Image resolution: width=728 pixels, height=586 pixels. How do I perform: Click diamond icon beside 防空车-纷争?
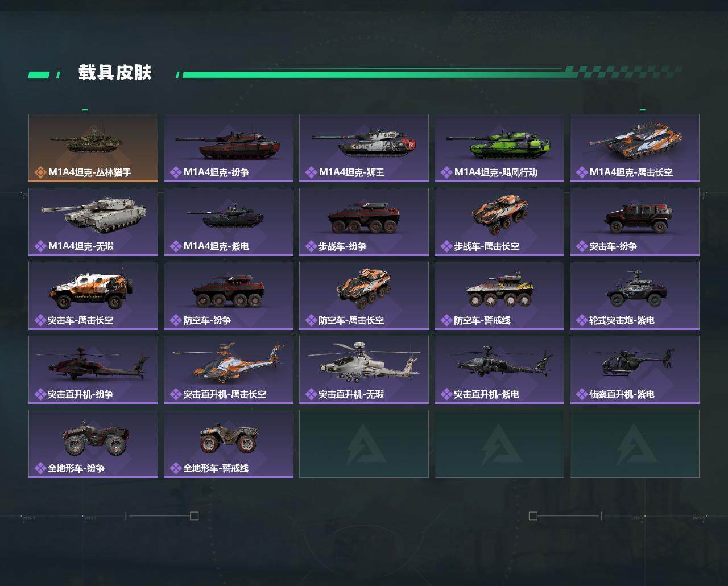[176, 320]
